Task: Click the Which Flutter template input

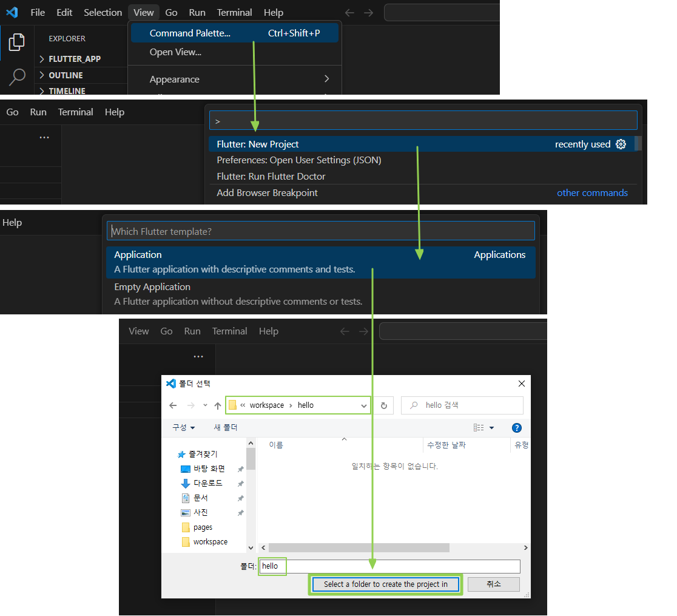Action: (x=321, y=231)
